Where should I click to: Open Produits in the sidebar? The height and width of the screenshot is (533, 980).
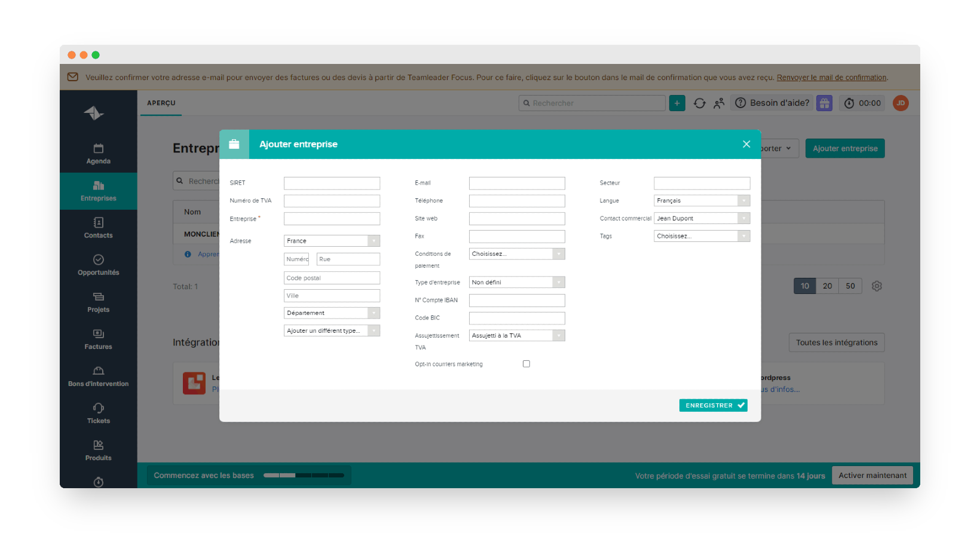click(98, 451)
